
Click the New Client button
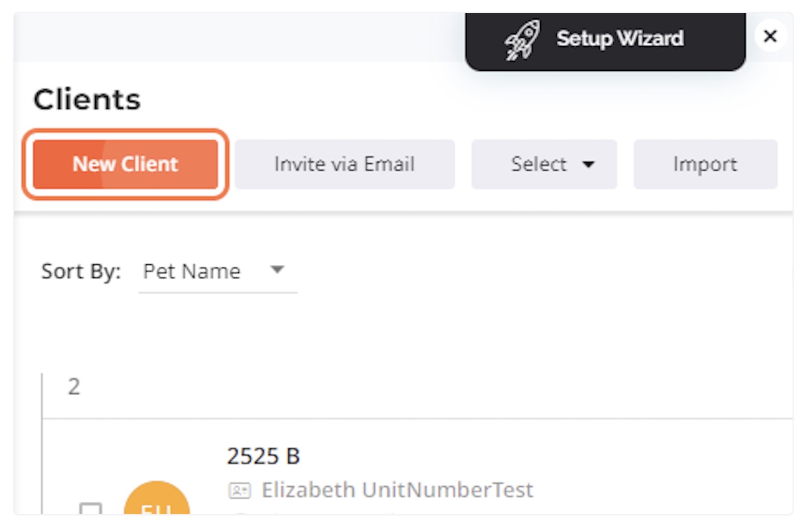[x=126, y=164]
